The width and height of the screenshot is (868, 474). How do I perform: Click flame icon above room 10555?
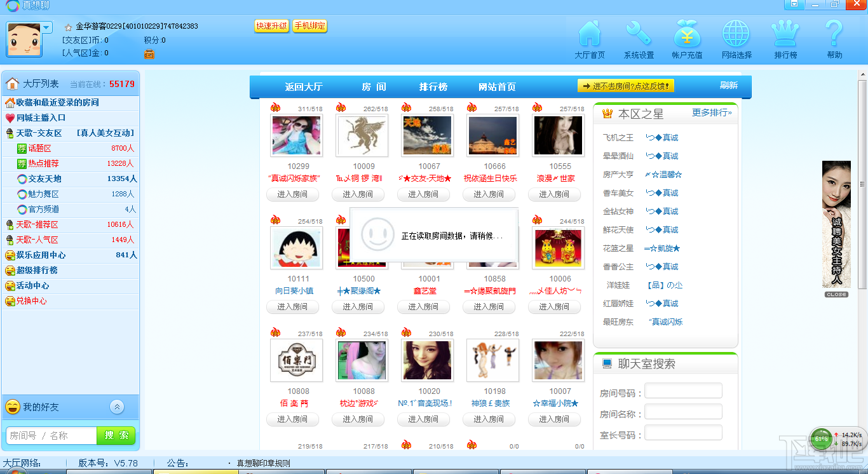[x=537, y=107]
